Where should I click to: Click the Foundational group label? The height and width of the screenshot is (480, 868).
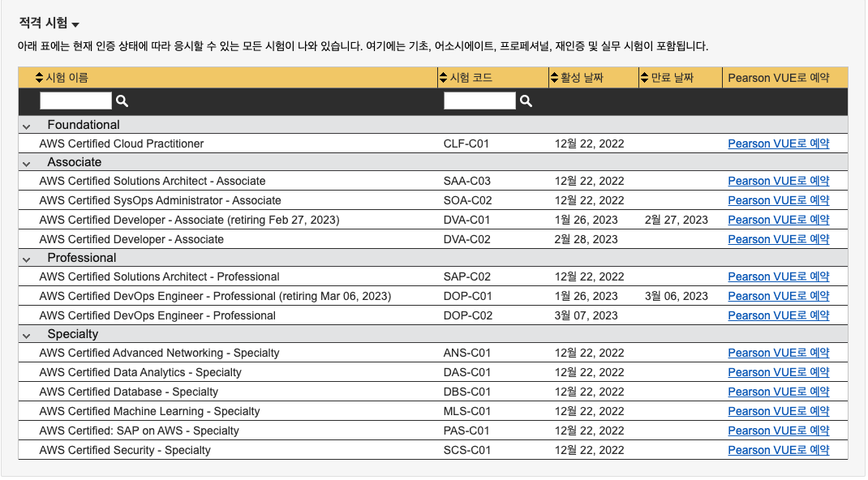coord(83,125)
